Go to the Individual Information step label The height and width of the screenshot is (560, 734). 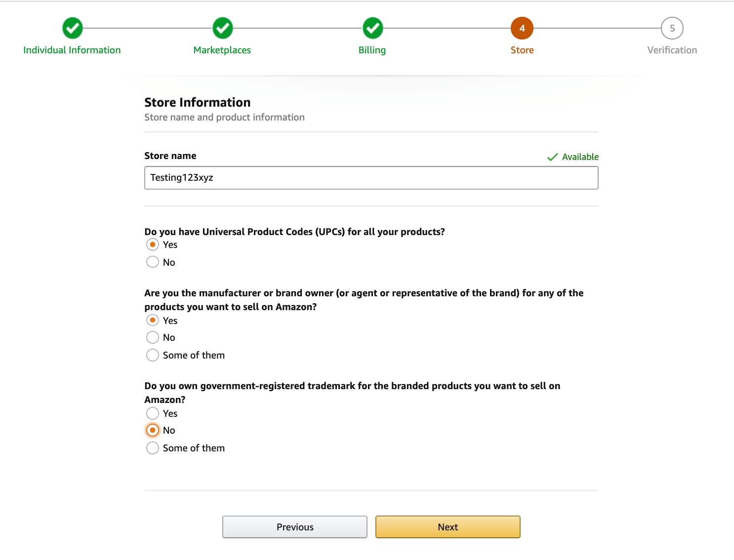pyautogui.click(x=72, y=50)
